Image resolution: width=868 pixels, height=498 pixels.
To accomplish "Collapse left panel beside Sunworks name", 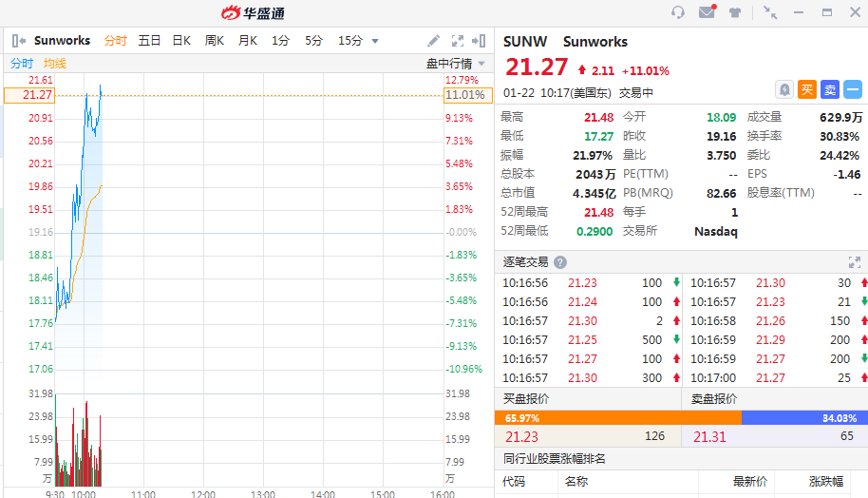I will pyautogui.click(x=18, y=41).
